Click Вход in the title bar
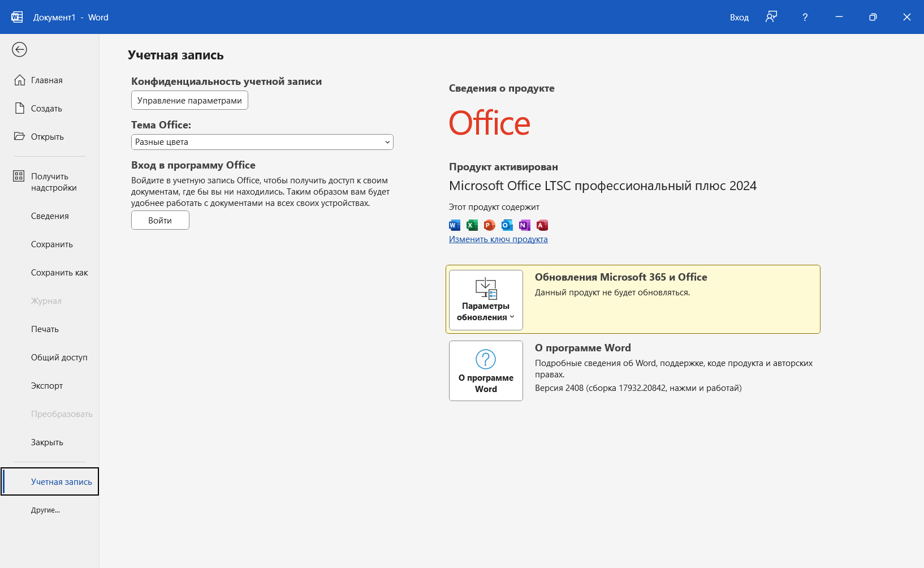Image resolution: width=924 pixels, height=568 pixels. pyautogui.click(x=739, y=18)
